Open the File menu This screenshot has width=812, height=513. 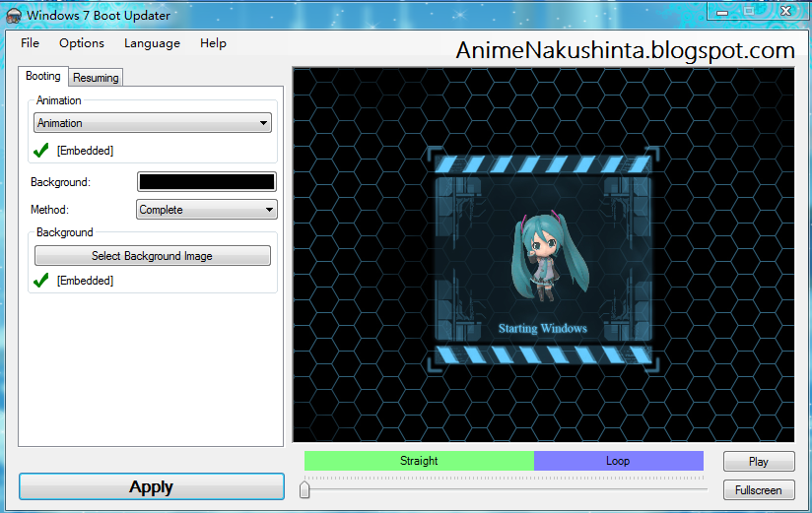tap(30, 43)
